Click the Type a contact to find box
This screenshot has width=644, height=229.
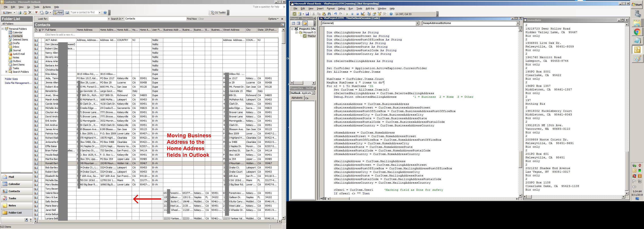pos(84,13)
